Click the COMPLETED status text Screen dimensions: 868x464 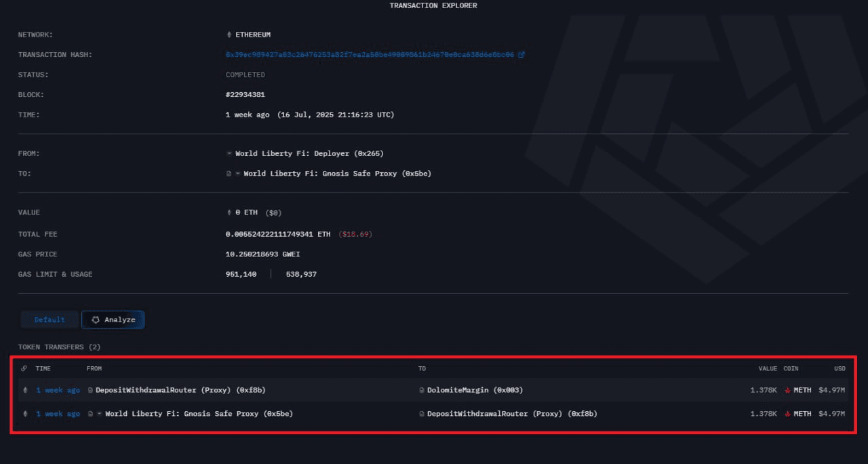[x=245, y=75]
